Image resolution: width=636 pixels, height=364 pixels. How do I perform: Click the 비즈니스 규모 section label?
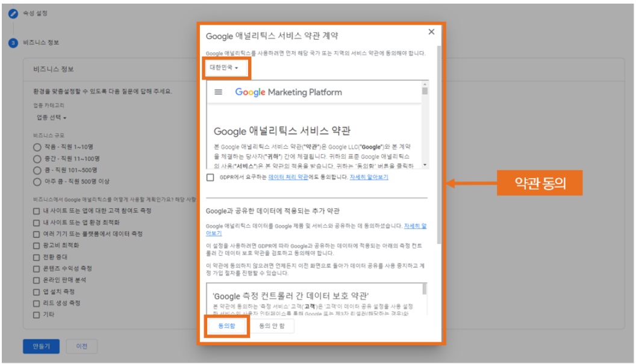(49, 135)
